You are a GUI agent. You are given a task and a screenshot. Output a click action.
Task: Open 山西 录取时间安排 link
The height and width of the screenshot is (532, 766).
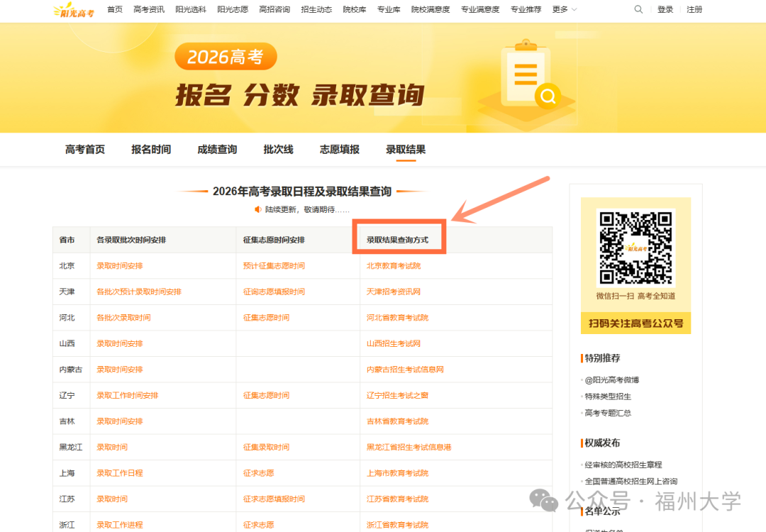[120, 343]
